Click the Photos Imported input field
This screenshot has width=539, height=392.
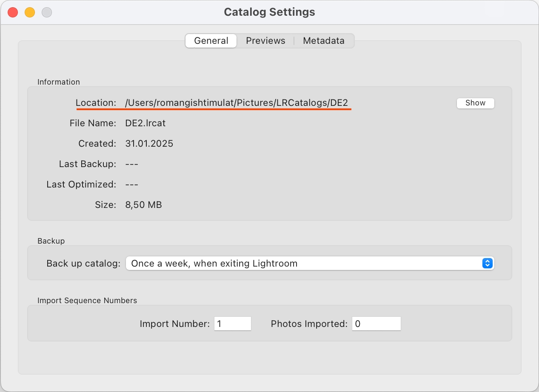(376, 324)
